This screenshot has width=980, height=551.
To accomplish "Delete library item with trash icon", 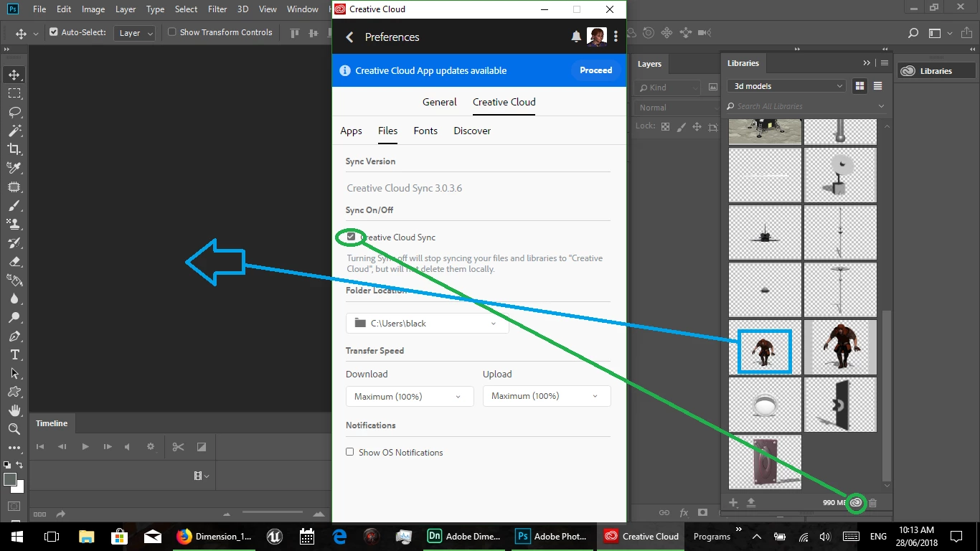I will pos(873,503).
